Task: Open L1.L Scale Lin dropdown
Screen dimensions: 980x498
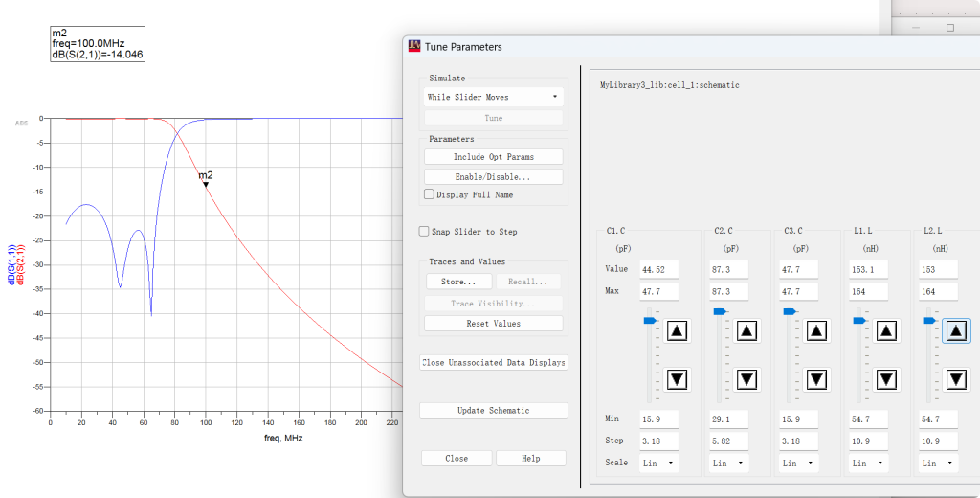Action: [869, 463]
